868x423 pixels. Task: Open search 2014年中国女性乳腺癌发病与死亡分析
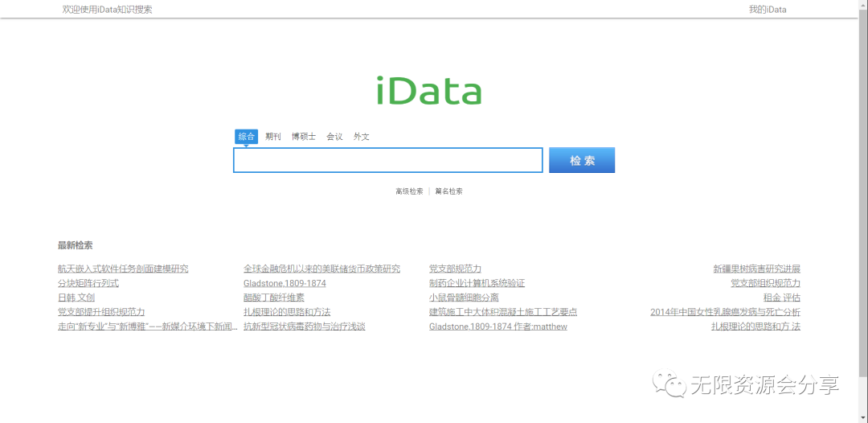725,312
